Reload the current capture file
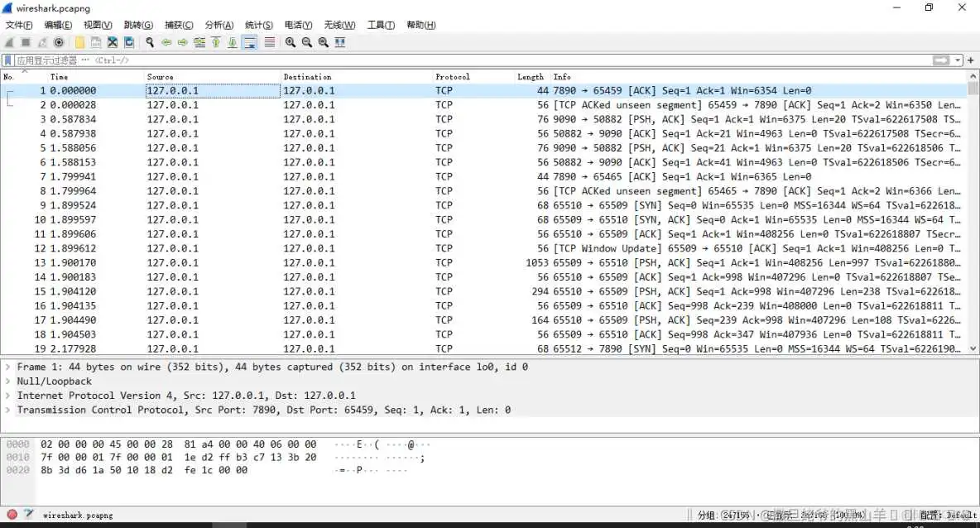980x528 pixels. (x=128, y=42)
